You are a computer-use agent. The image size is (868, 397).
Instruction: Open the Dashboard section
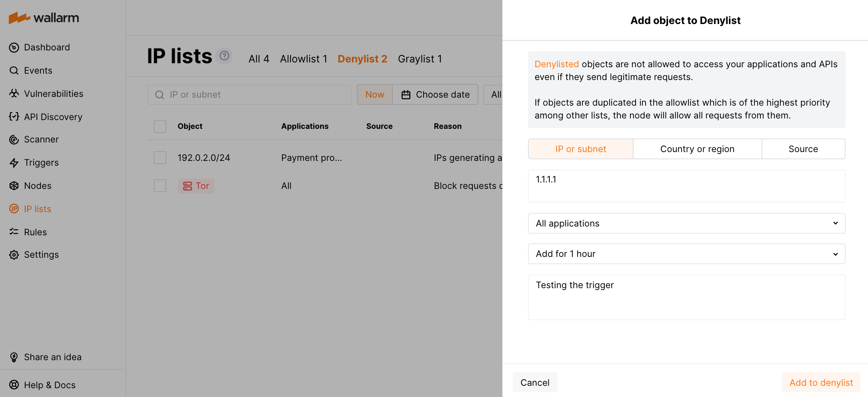point(47,47)
